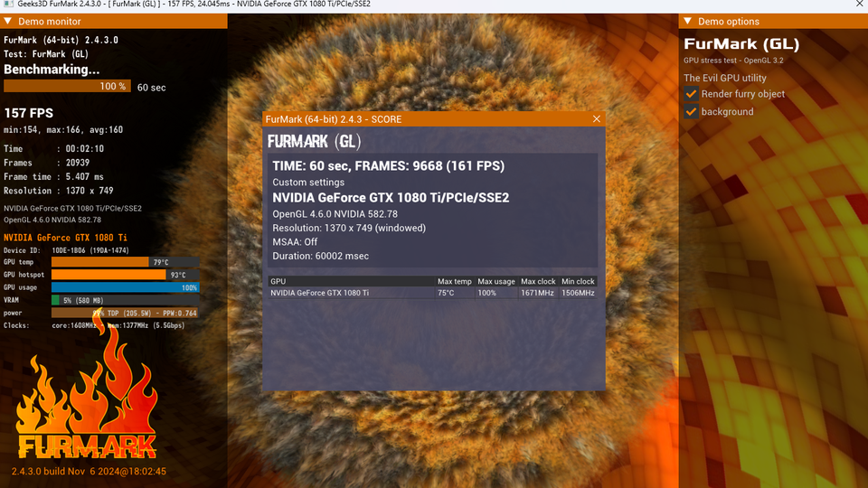Click the GPU hotspot bar showing 93°C
The height and width of the screenshot is (488, 868).
tap(125, 275)
